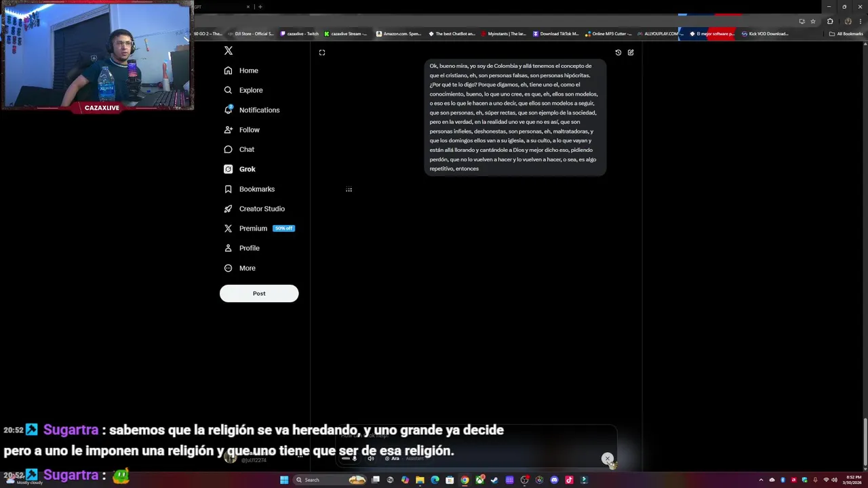Toggle the speaker volume in Grok voice bar

(370, 459)
